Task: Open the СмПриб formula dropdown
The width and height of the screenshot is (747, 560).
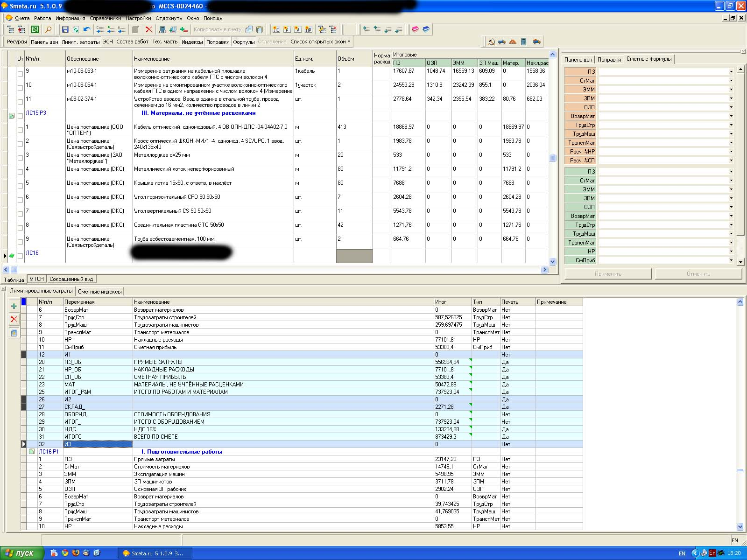Action: tap(731, 260)
